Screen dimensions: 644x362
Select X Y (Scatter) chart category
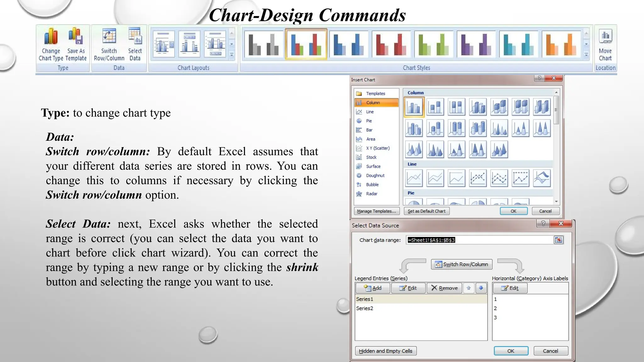(x=376, y=148)
